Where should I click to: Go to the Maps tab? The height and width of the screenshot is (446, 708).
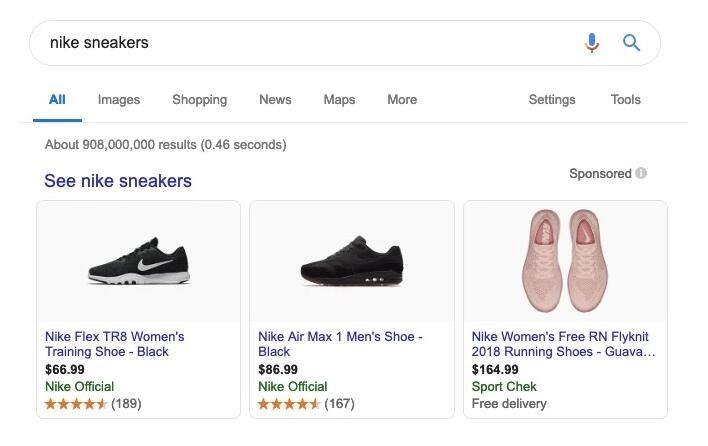click(339, 100)
